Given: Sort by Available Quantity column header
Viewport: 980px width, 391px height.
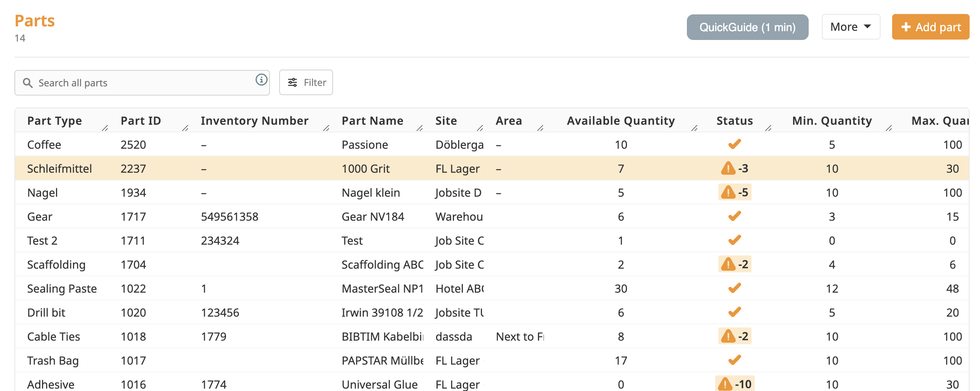Looking at the screenshot, I should (621, 121).
